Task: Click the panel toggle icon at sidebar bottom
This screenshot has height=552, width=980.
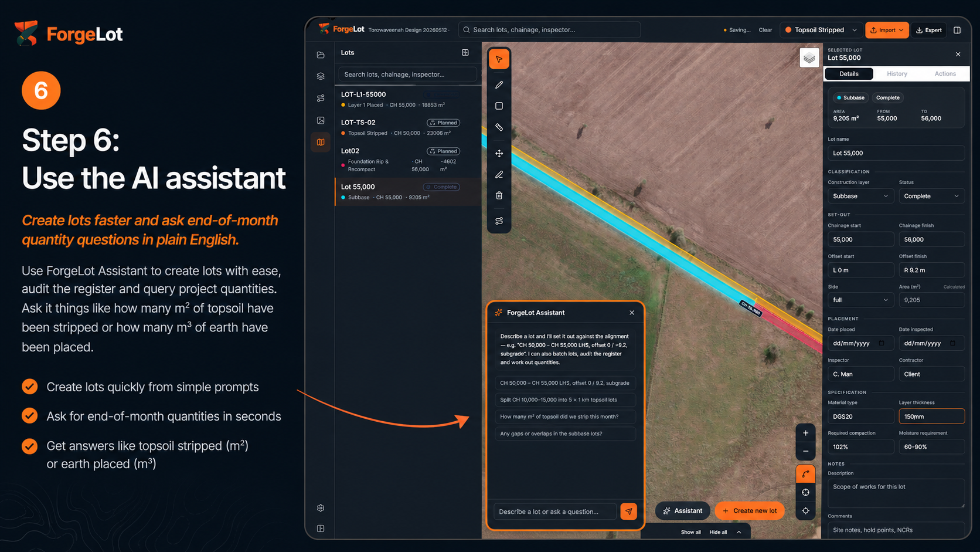Action: tap(321, 529)
